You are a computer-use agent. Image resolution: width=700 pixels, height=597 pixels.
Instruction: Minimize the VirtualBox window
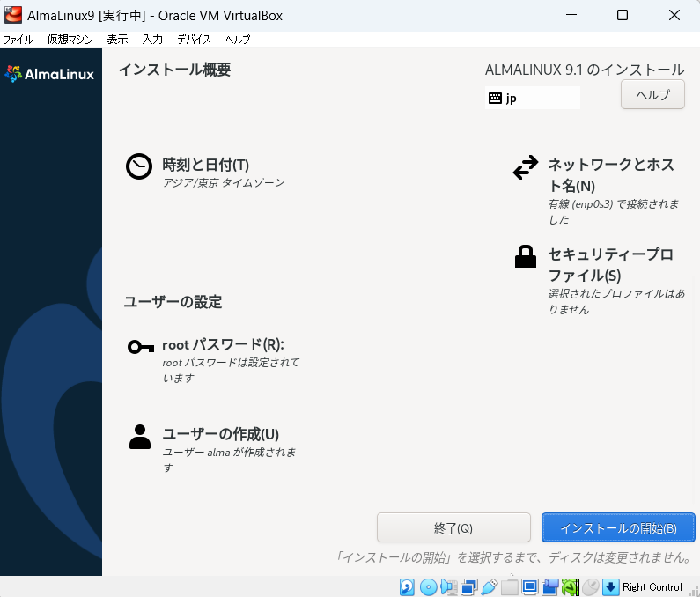coord(571,15)
